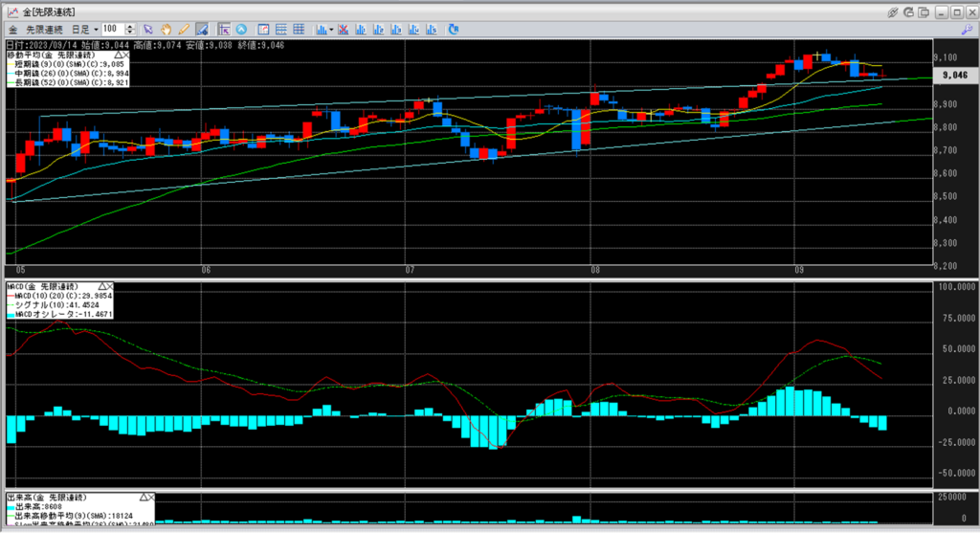Image resolution: width=980 pixels, height=533 pixels.
Task: Click the chart window layout icon
Action: pos(264,30)
